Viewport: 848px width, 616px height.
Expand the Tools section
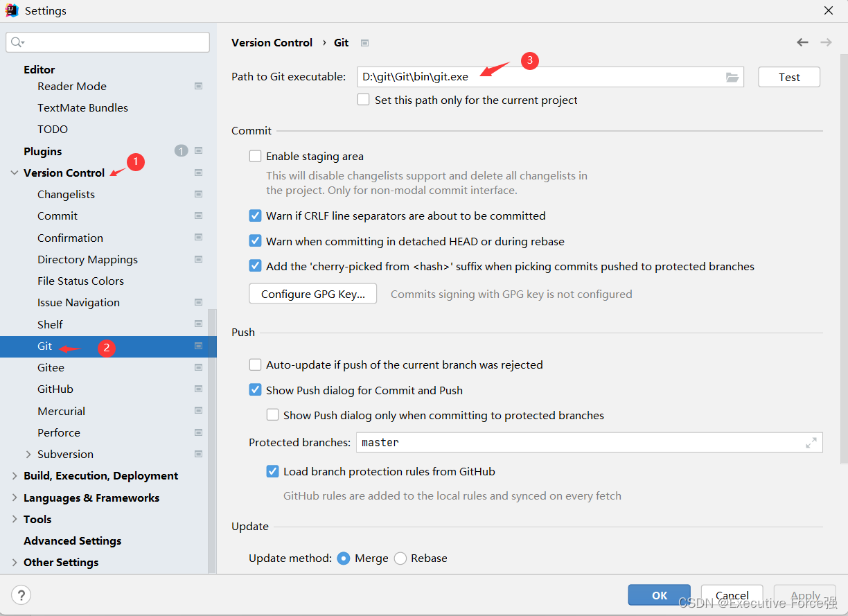tap(15, 519)
